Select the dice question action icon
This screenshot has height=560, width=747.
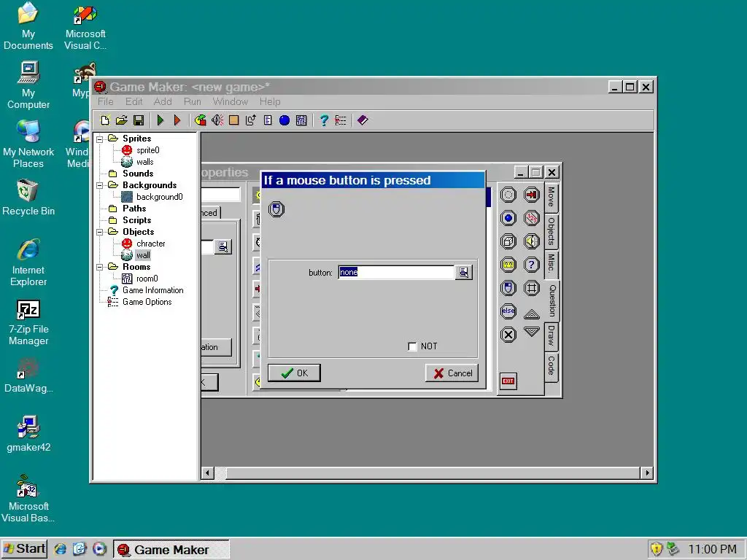click(508, 241)
